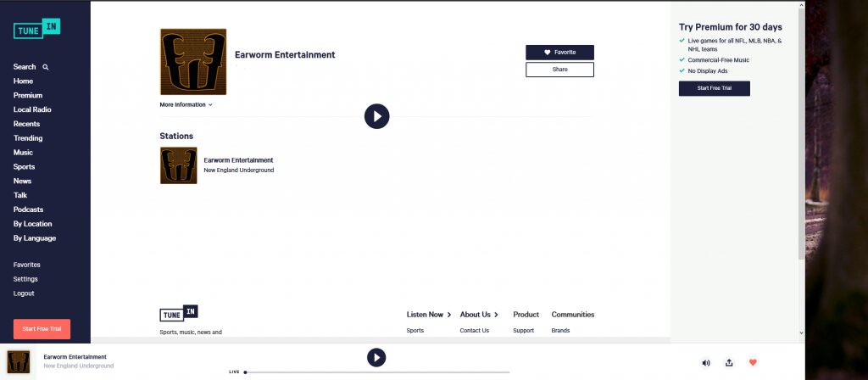Open the footer Sports link
Screen dimensions: 868x380
[415, 331]
